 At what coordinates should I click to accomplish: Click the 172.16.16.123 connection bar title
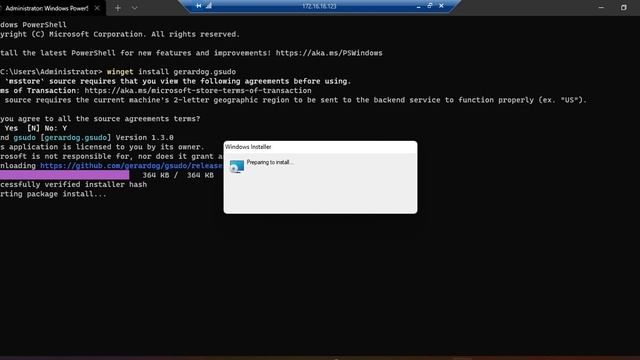coord(319,6)
